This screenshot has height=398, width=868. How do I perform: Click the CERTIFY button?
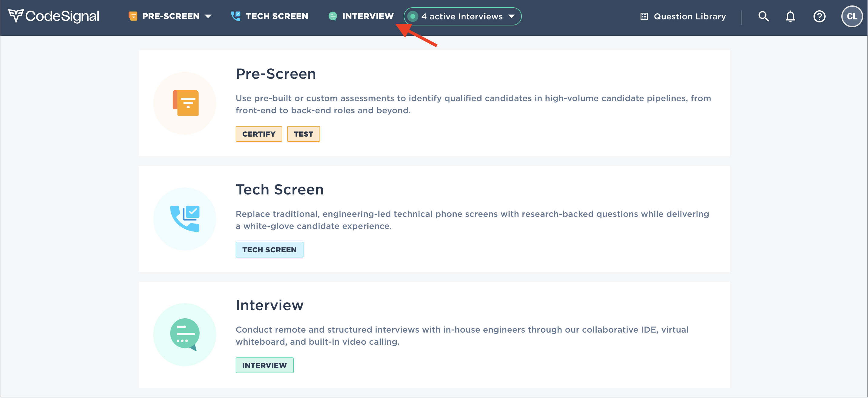coord(258,134)
